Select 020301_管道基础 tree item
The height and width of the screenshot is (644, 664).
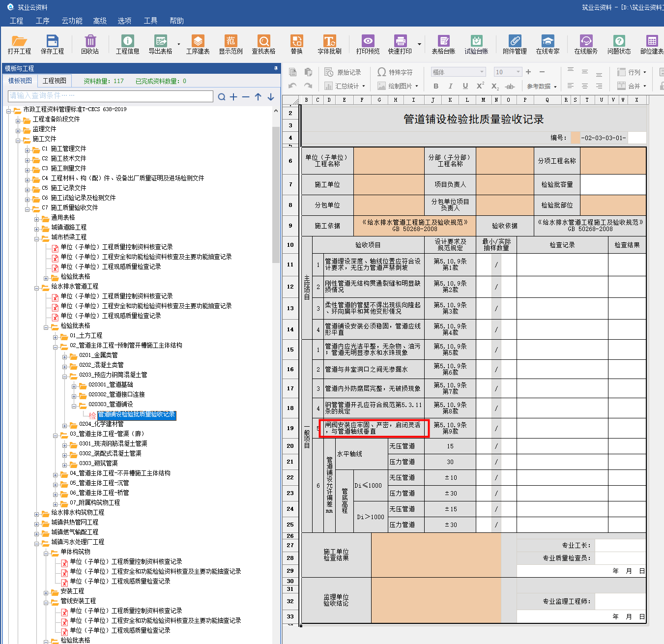(111, 384)
